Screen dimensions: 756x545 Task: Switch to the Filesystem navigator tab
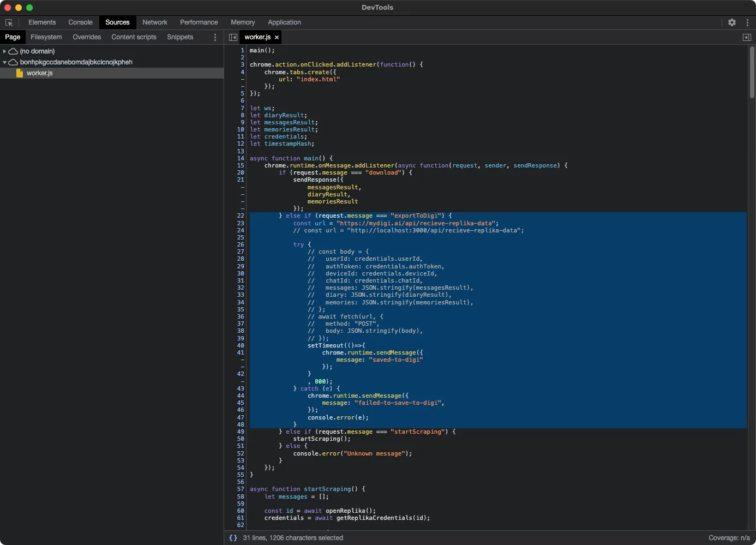46,37
